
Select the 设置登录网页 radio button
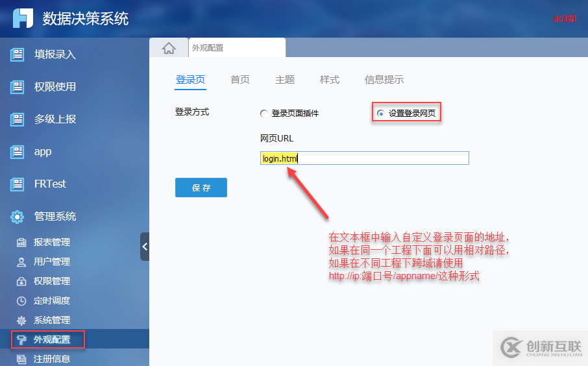(x=380, y=114)
